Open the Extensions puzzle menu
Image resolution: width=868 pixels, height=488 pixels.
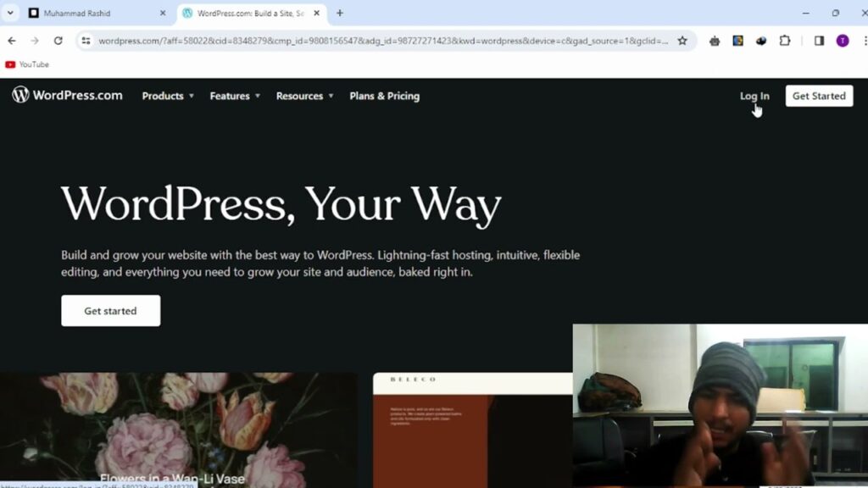click(x=784, y=41)
